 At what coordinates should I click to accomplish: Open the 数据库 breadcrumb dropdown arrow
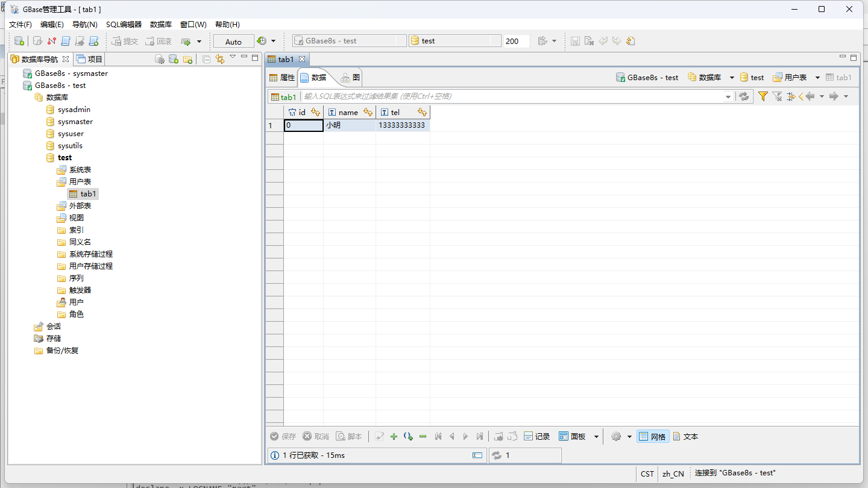(x=732, y=78)
